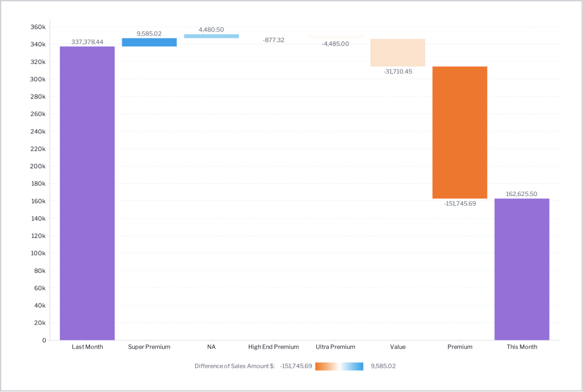Click the purple This Month bar

[522, 269]
